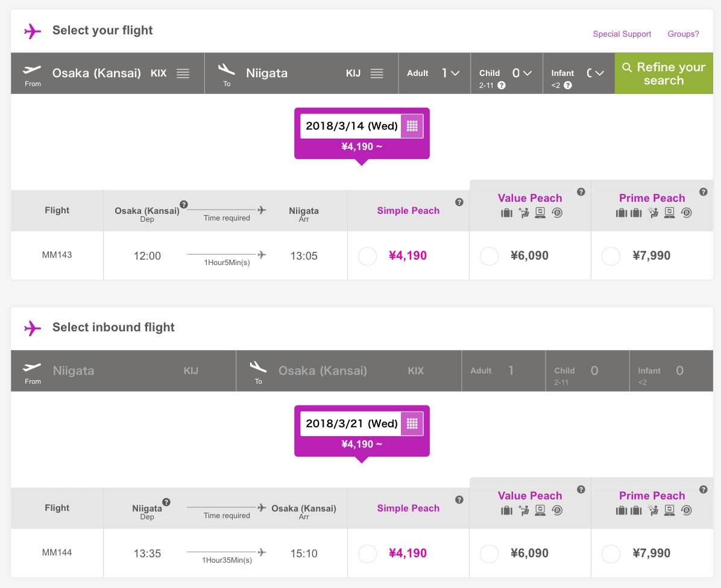Open help icon next to inbound Value Peach
The width and height of the screenshot is (721, 588).
(581, 490)
